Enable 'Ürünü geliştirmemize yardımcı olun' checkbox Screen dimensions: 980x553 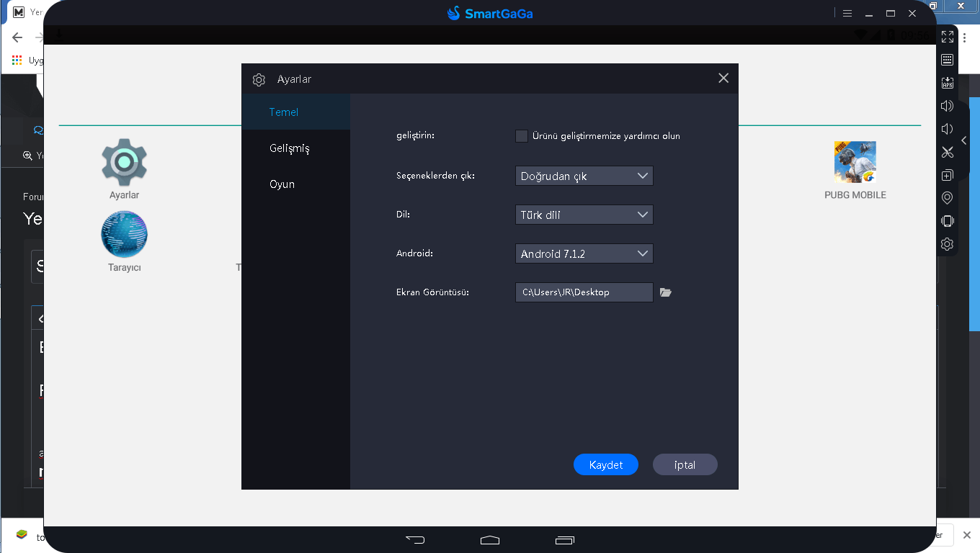[x=522, y=135]
